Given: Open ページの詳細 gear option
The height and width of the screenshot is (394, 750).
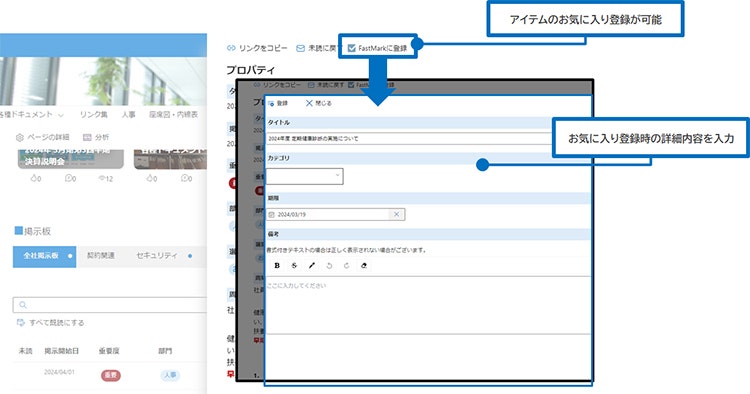Looking at the screenshot, I should tap(43, 137).
